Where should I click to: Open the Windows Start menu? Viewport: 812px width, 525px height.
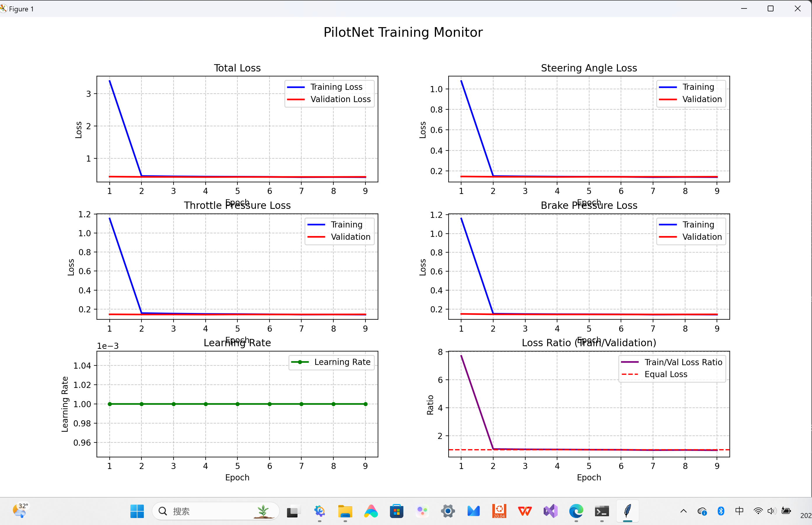pos(137,511)
